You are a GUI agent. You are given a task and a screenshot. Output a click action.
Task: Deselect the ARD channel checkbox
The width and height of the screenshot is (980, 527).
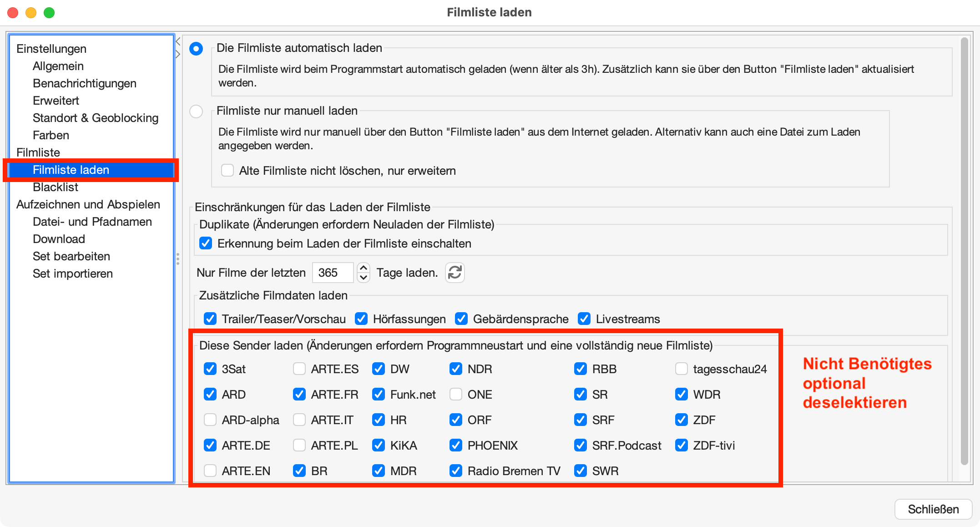coord(210,395)
